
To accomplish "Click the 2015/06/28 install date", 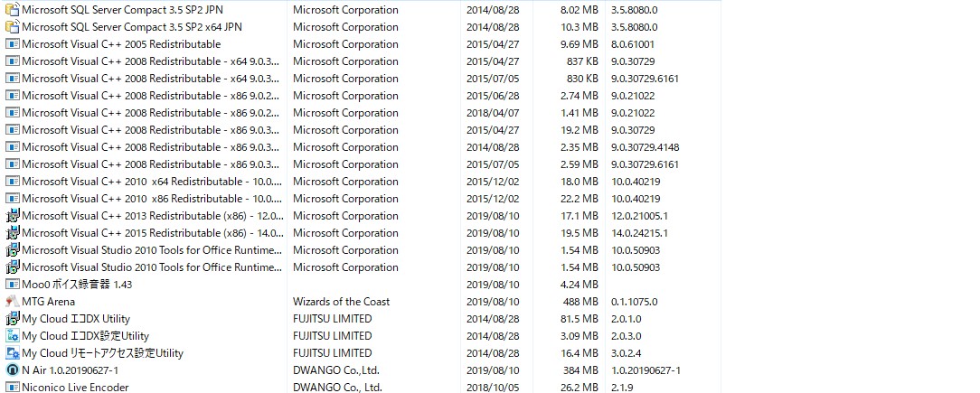I will click(x=493, y=96).
